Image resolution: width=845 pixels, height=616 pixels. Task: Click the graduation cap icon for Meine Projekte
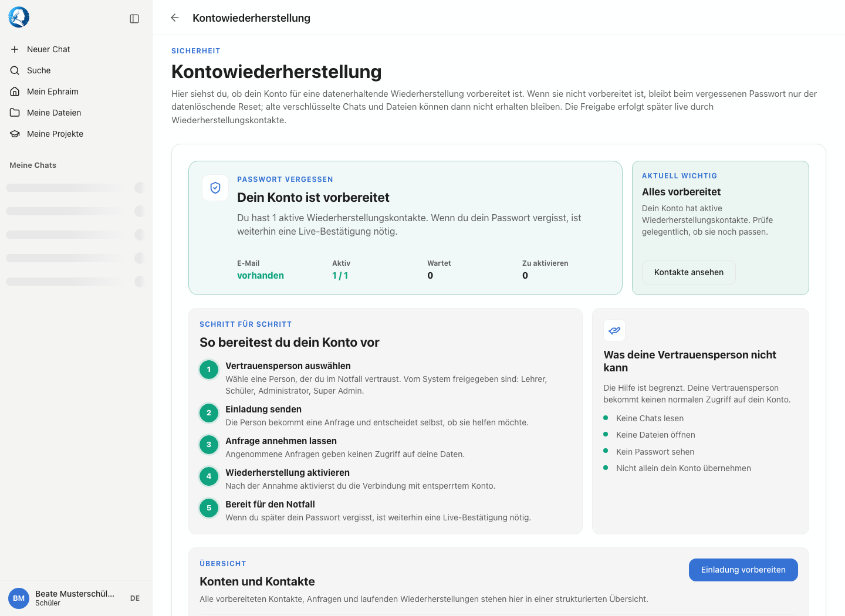[15, 134]
